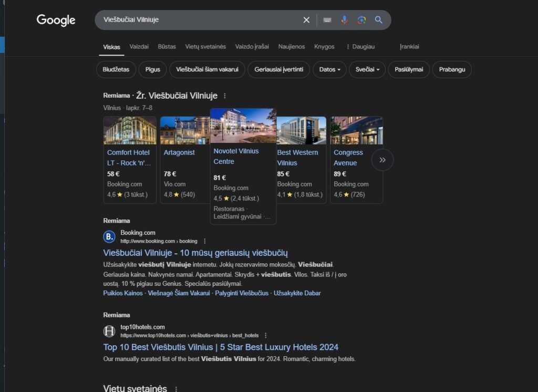Image resolution: width=538 pixels, height=392 pixels.
Task: Click Vilnius lapkr. 7–8 dates text
Action: pos(128,108)
